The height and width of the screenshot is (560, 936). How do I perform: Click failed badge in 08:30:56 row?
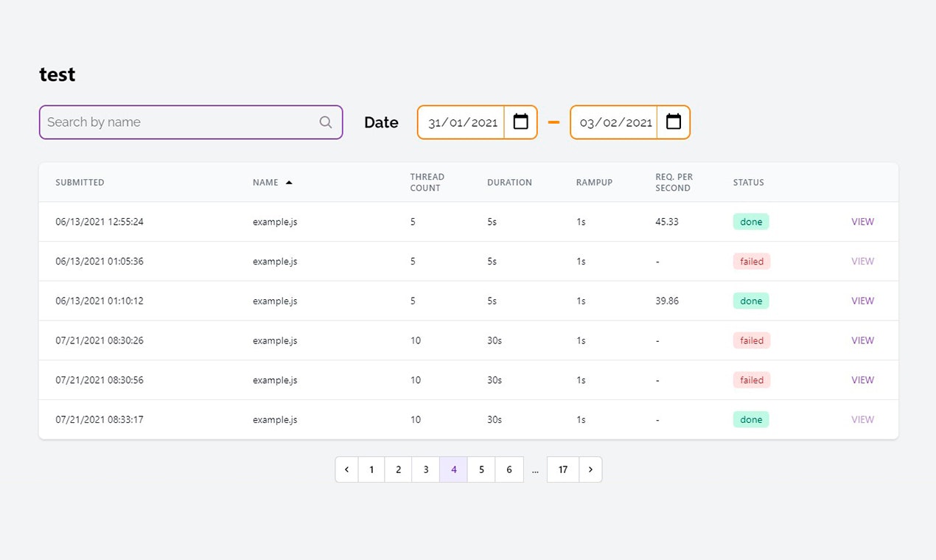point(752,380)
